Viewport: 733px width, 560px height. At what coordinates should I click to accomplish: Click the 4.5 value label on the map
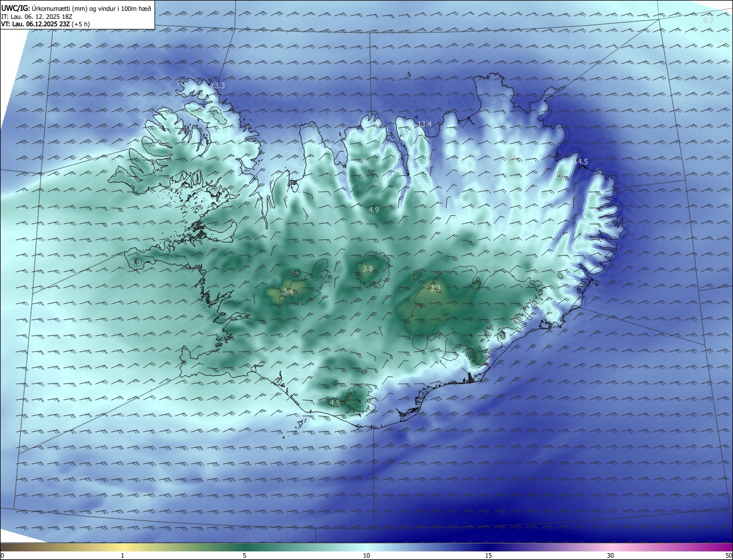(x=334, y=403)
